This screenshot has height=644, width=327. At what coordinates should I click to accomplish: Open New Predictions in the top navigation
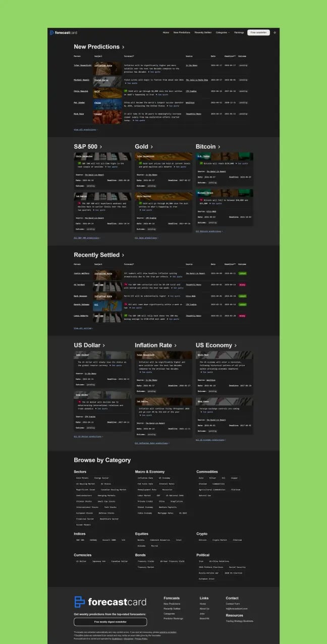tap(182, 32)
